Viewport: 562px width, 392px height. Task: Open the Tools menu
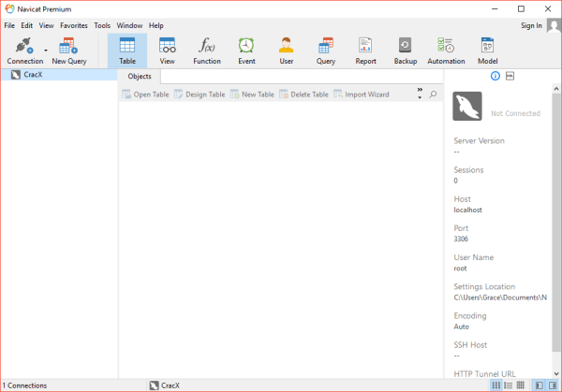click(x=102, y=26)
